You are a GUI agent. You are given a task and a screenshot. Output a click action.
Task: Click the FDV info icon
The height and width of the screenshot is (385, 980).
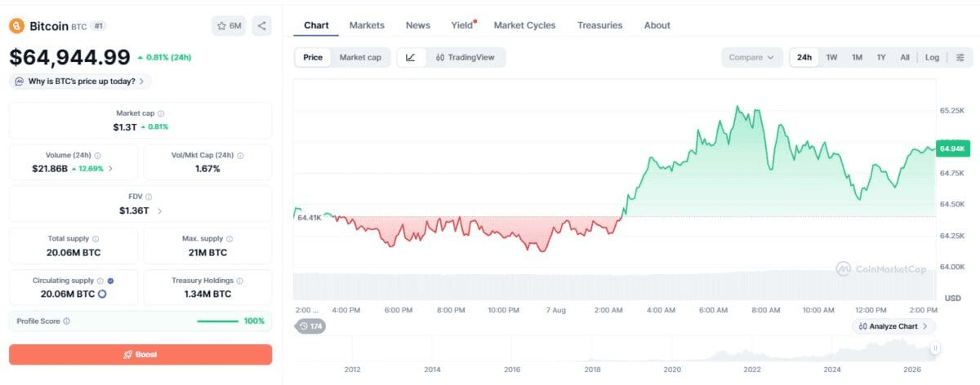149,197
